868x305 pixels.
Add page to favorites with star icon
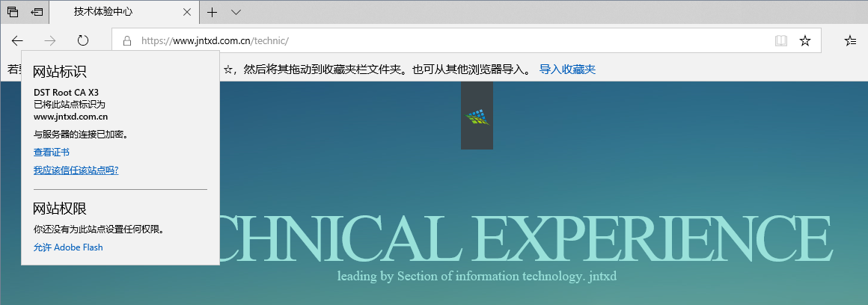(805, 40)
